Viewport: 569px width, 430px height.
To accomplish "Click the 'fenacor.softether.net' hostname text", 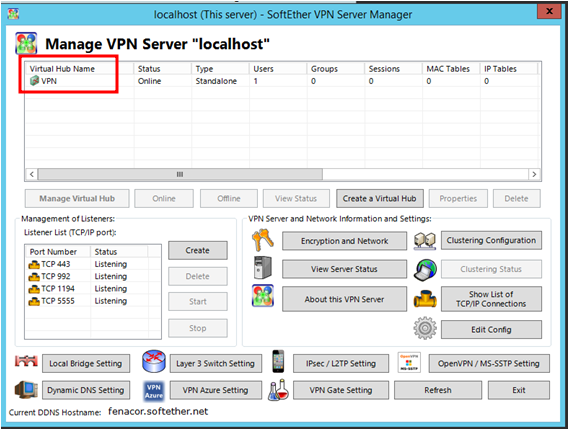I will point(158,411).
